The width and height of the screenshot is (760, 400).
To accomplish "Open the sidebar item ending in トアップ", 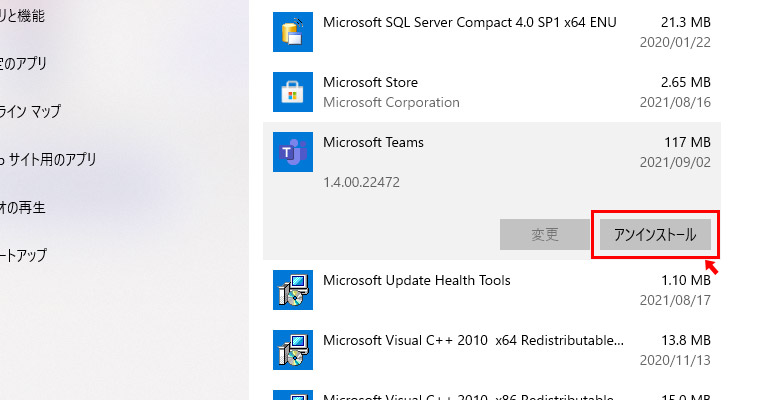I will click(x=23, y=255).
